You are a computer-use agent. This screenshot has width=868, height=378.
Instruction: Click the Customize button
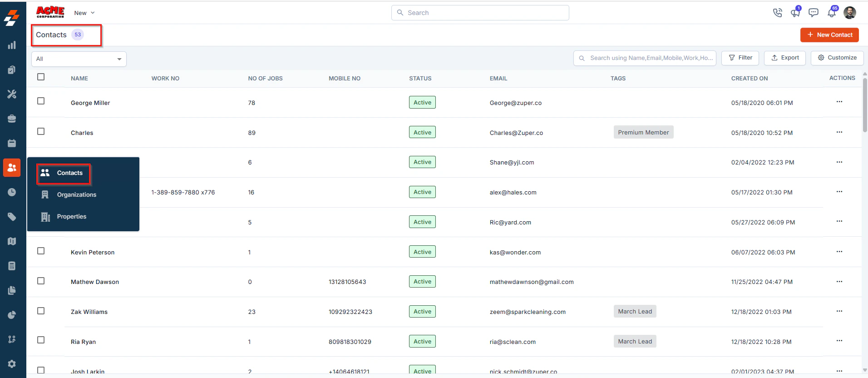tap(837, 58)
